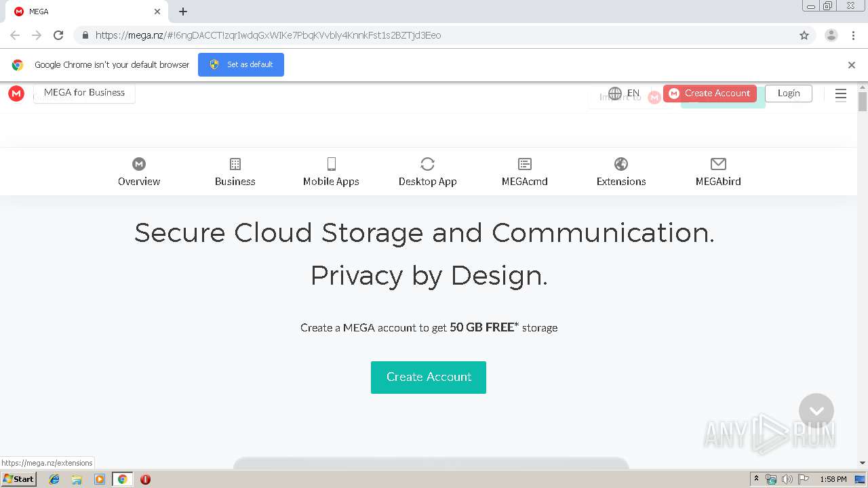Select the Overview tab label
This screenshot has height=488, width=868.
point(139,182)
